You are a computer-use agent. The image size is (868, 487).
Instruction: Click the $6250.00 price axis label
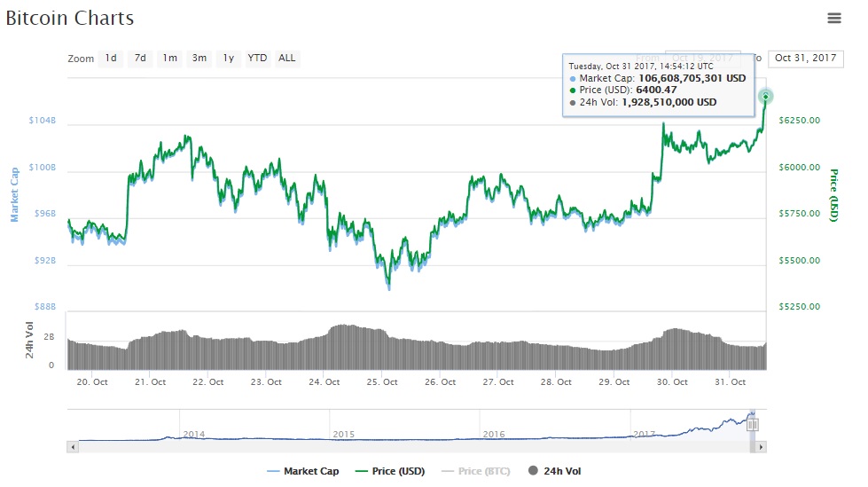coord(800,121)
